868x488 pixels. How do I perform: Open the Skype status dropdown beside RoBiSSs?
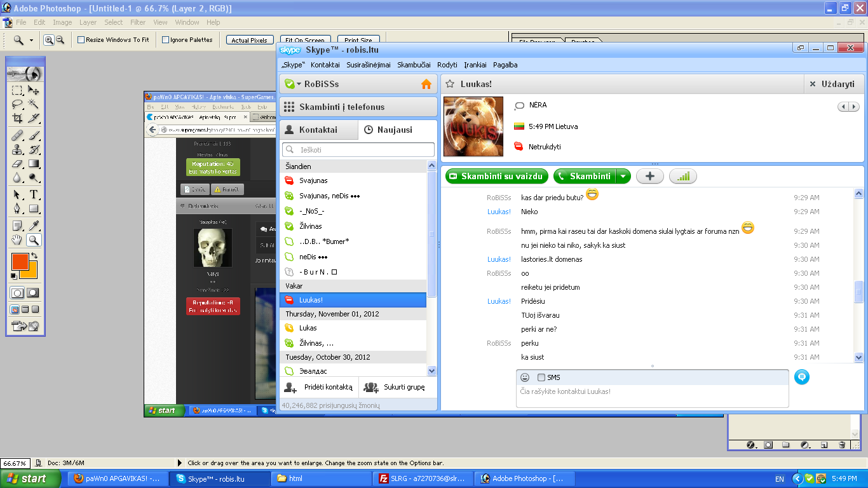(x=299, y=84)
